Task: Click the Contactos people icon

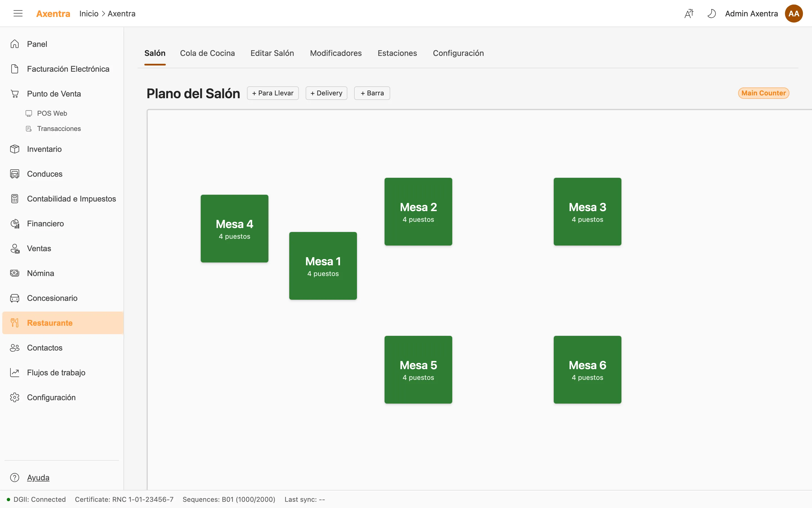Action: [14, 348]
